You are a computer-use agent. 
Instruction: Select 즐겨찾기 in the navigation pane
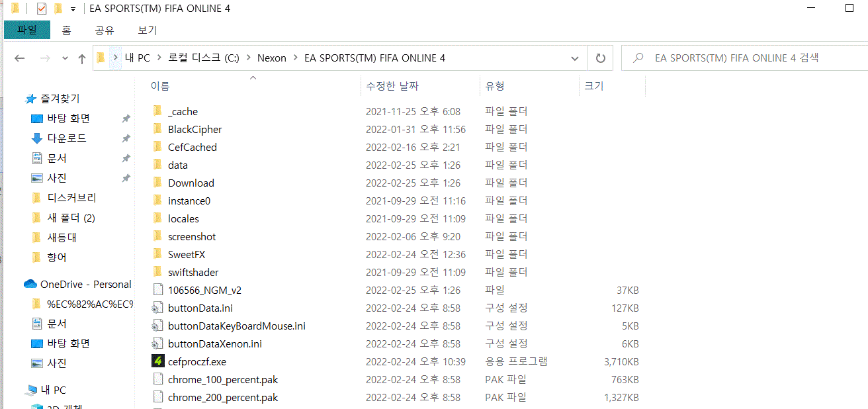click(x=60, y=99)
